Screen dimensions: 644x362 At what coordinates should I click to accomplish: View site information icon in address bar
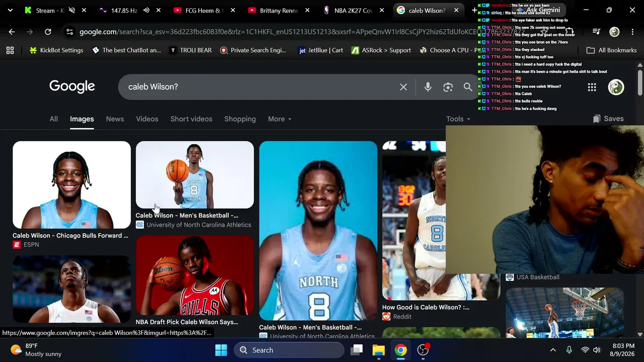pyautogui.click(x=69, y=32)
